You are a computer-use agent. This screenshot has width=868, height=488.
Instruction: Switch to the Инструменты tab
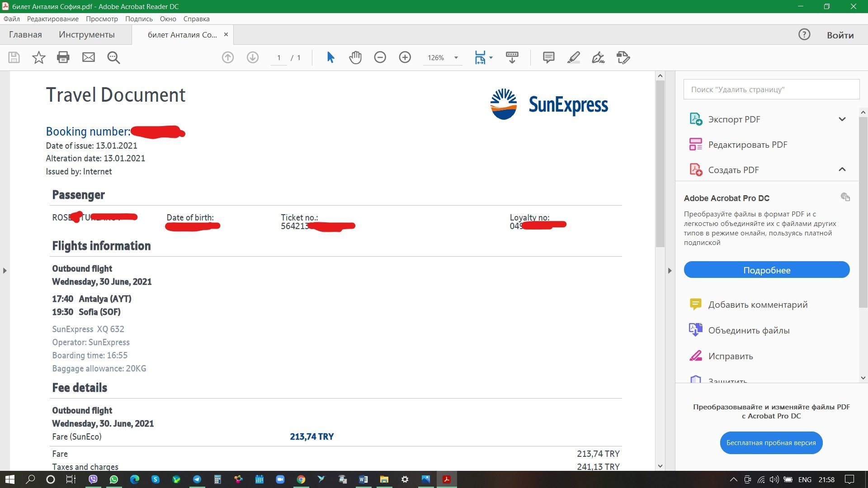coord(86,35)
